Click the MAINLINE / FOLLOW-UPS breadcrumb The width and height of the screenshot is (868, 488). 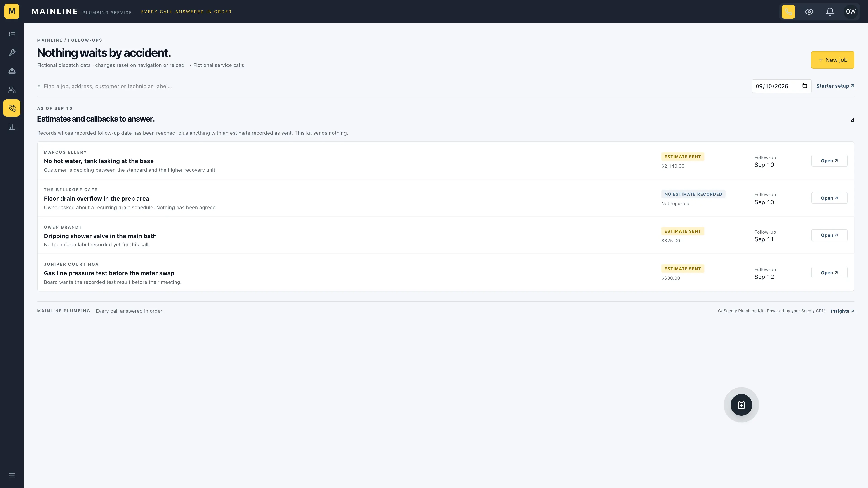[69, 40]
